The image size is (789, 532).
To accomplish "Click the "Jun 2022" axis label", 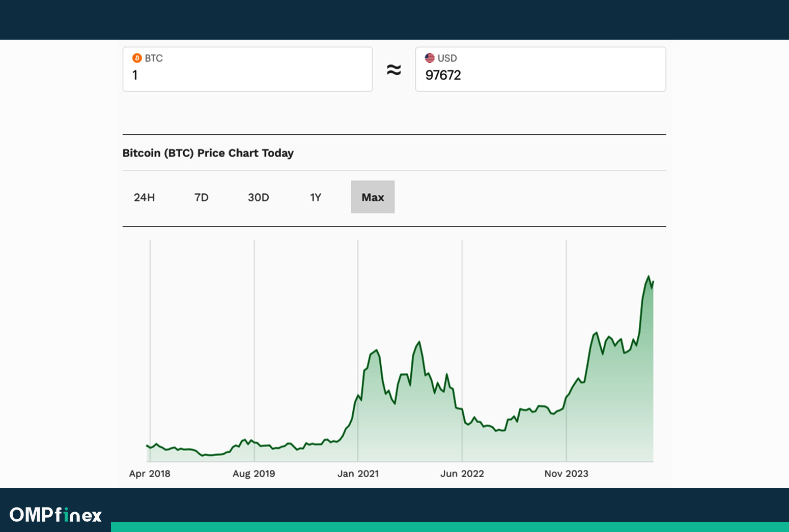I will [x=462, y=474].
